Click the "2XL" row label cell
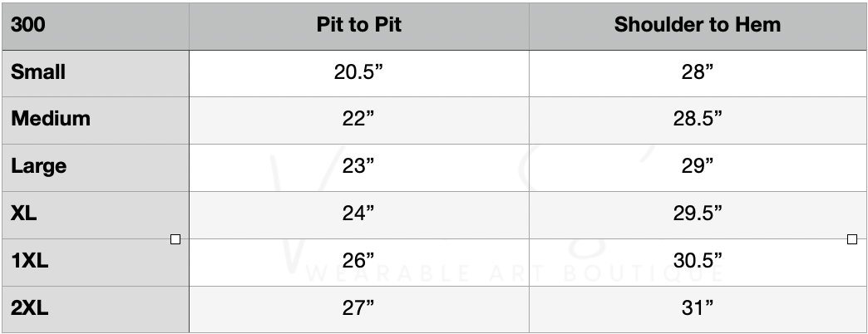Screen dimensions: 868x334 pos(95,308)
